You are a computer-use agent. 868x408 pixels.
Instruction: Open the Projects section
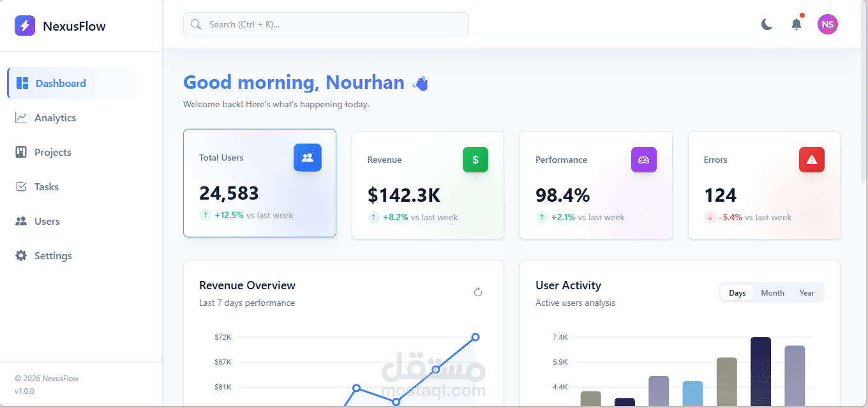coord(81,152)
